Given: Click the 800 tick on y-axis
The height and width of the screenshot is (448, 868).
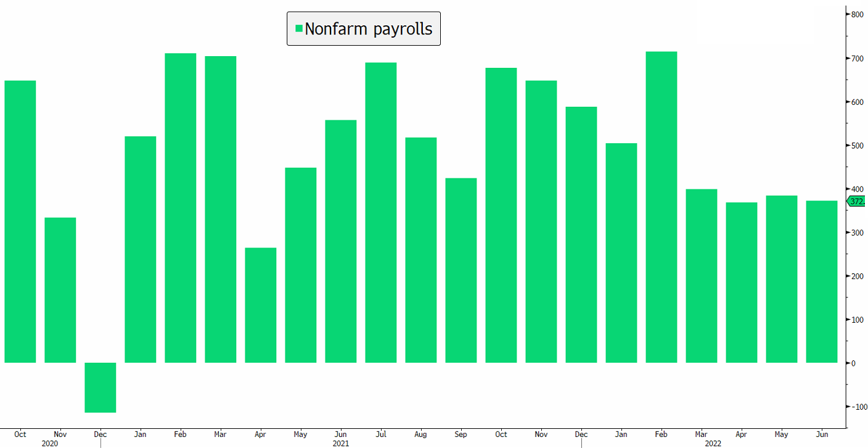Looking at the screenshot, I should click(856, 14).
